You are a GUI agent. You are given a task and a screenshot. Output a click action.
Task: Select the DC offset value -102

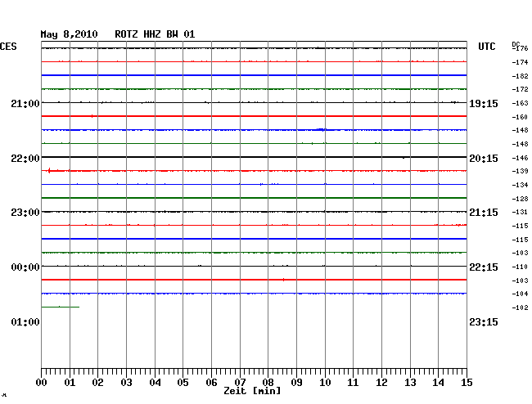[520, 307]
